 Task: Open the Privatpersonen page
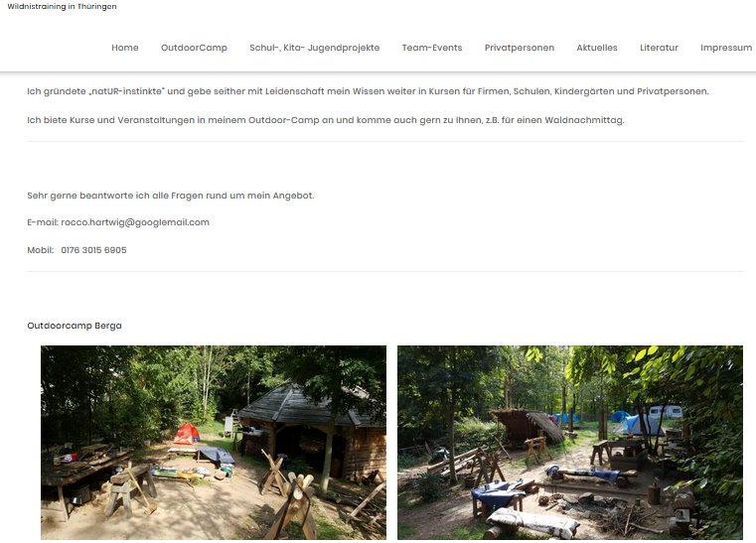[x=520, y=48]
